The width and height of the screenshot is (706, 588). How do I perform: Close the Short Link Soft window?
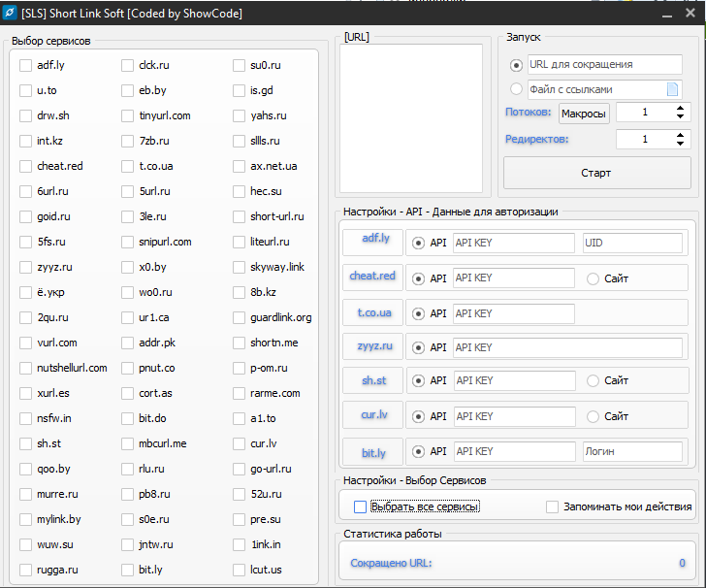coord(691,14)
